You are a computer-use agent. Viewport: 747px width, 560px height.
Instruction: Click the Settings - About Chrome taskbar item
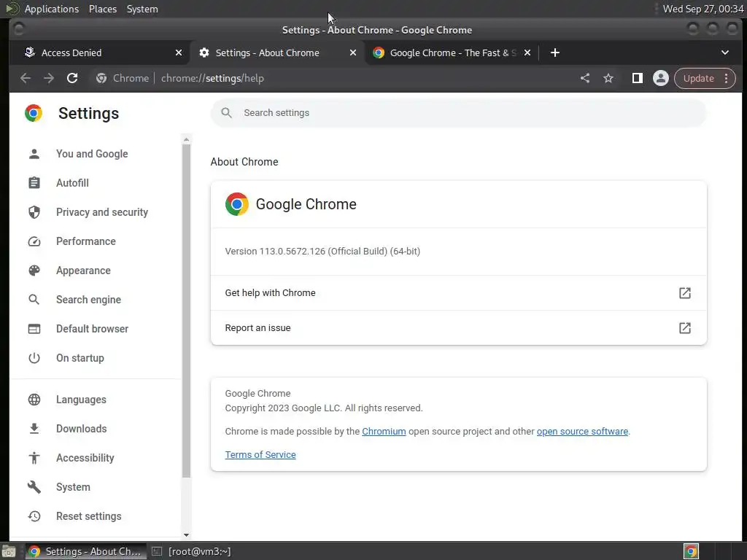coord(86,551)
